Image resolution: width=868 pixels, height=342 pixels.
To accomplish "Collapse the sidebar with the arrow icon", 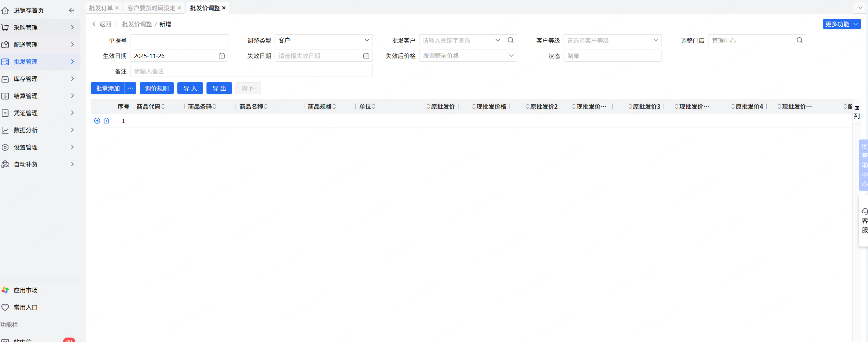I will coord(72,10).
